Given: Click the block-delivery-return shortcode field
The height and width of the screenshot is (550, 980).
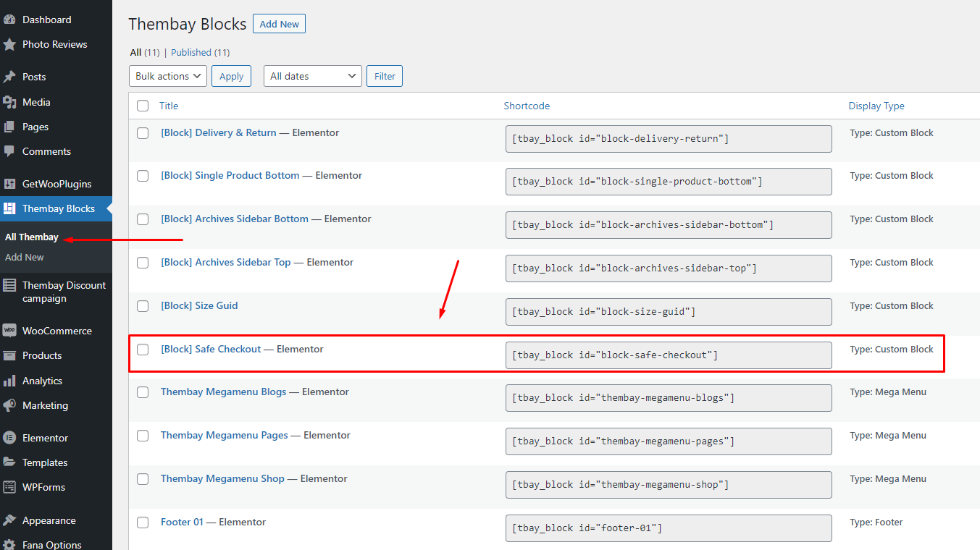Looking at the screenshot, I should [x=669, y=139].
